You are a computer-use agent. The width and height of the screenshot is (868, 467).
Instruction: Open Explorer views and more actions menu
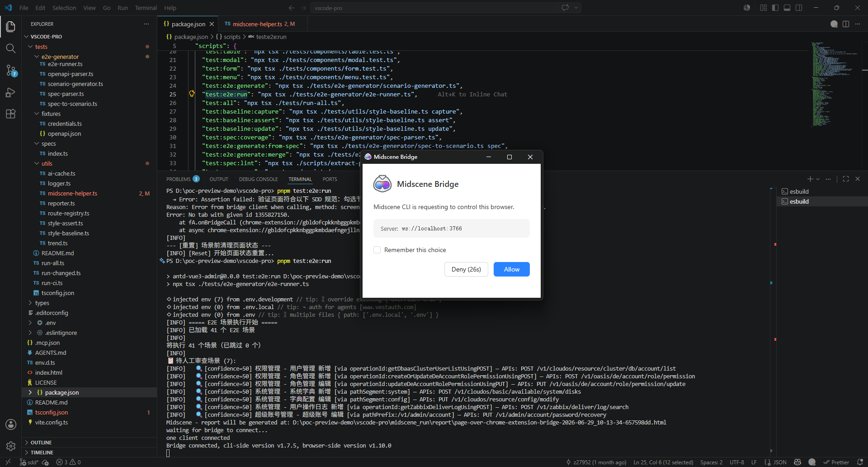[x=146, y=24]
